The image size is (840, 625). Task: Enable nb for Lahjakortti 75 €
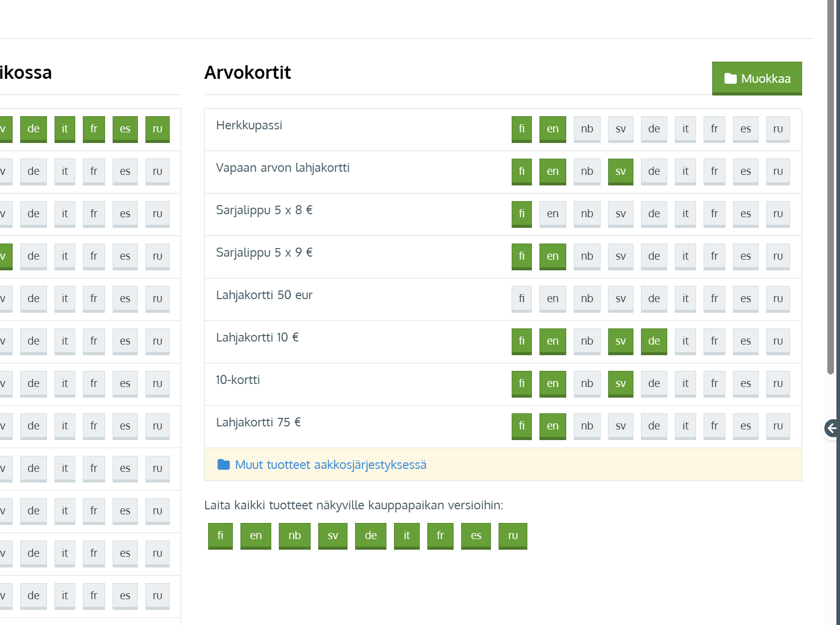click(587, 426)
